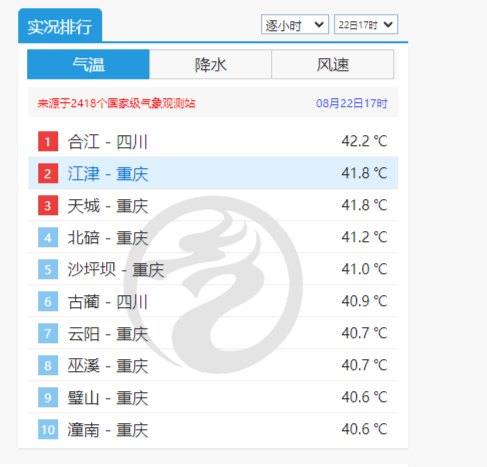Open the 逐小时 interval dropdown

[295, 24]
